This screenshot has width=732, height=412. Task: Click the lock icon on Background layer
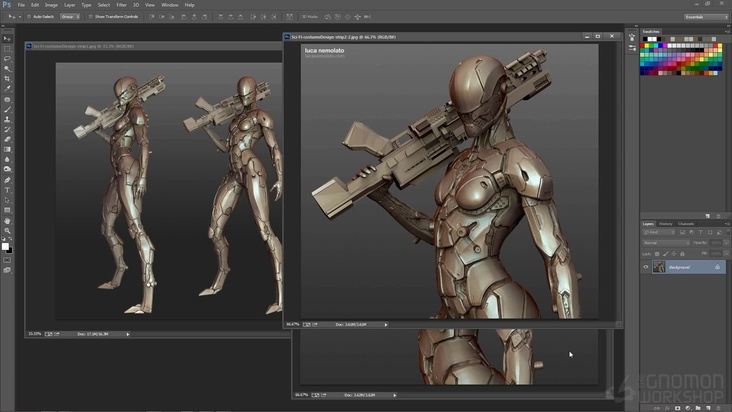tap(718, 267)
